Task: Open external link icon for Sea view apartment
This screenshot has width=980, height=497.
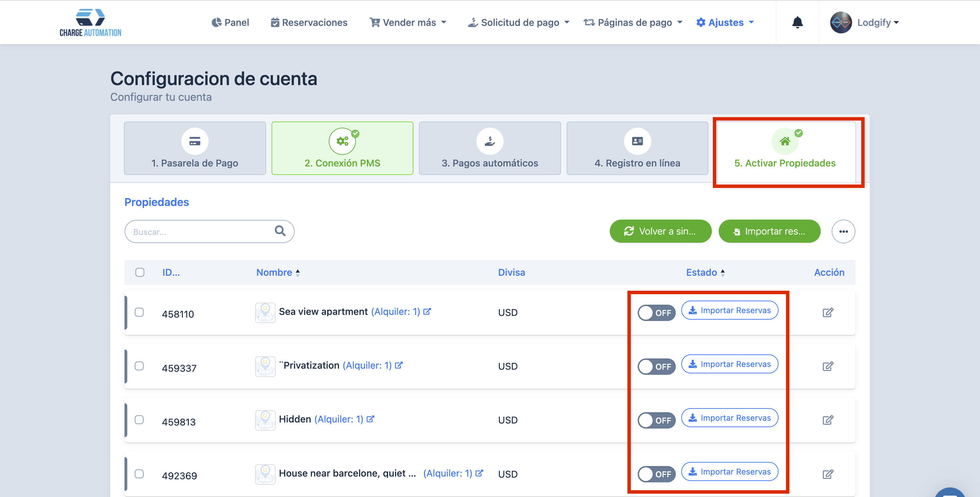Action: (x=427, y=312)
